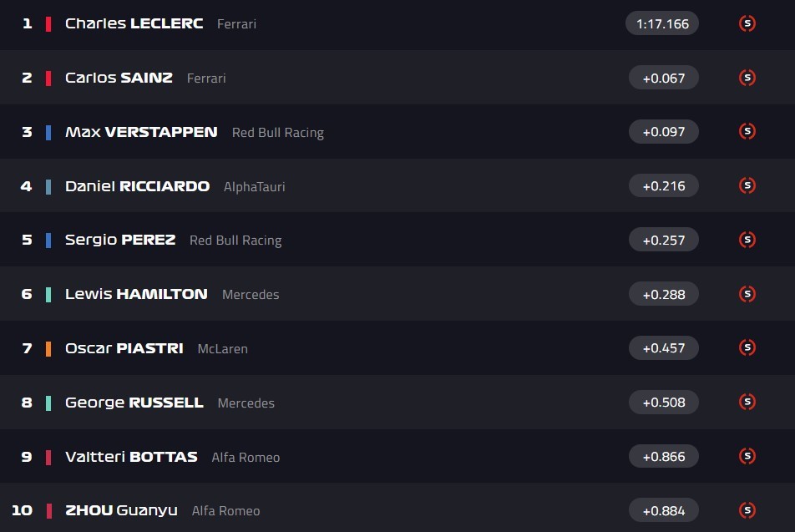Click McLaren team label next to Piastri
795x532 pixels.
pyautogui.click(x=222, y=348)
